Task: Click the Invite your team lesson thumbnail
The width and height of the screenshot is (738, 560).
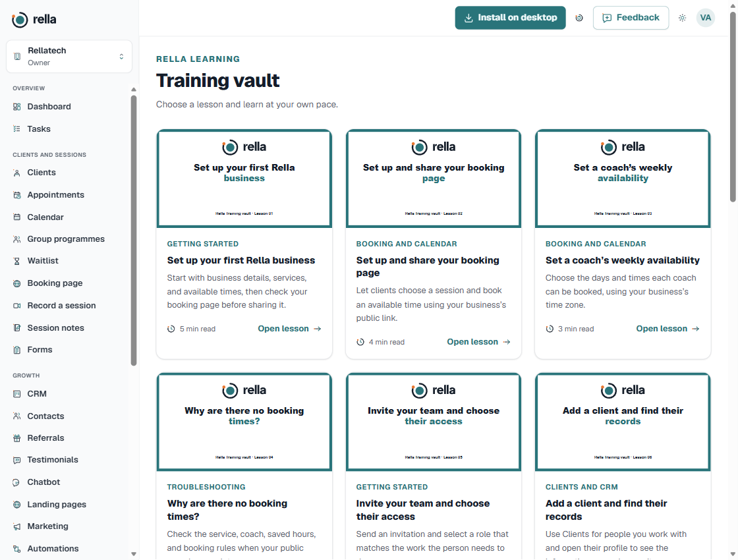Action: [434, 422]
